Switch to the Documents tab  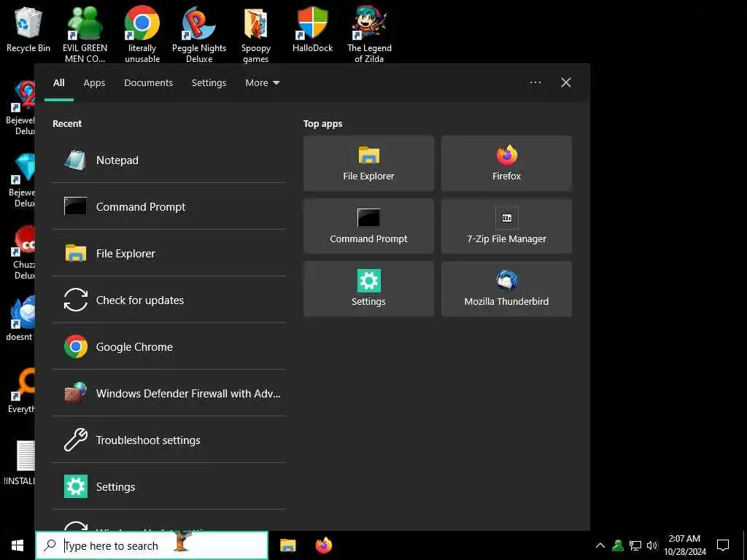click(148, 83)
